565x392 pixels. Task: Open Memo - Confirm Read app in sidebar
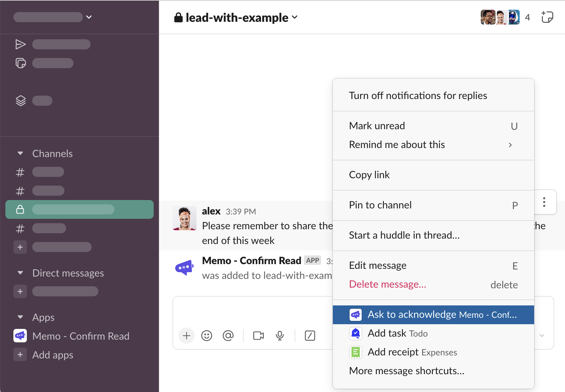tap(81, 336)
